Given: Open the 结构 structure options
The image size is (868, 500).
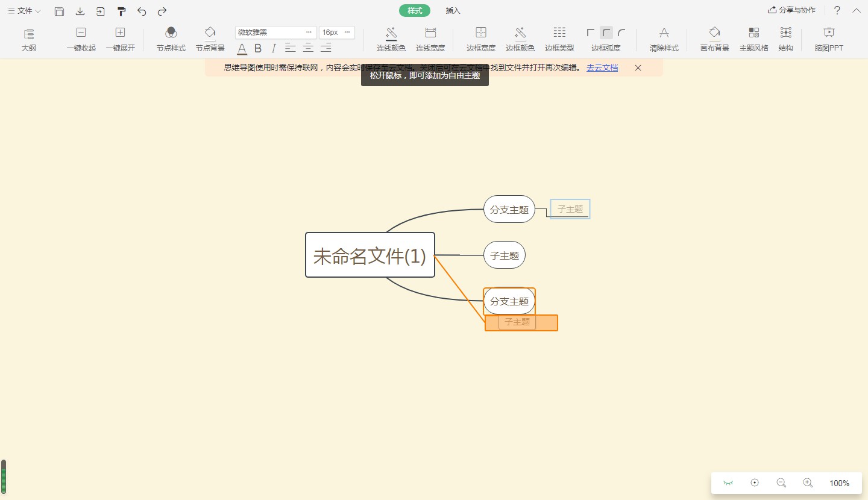Looking at the screenshot, I should coord(785,39).
